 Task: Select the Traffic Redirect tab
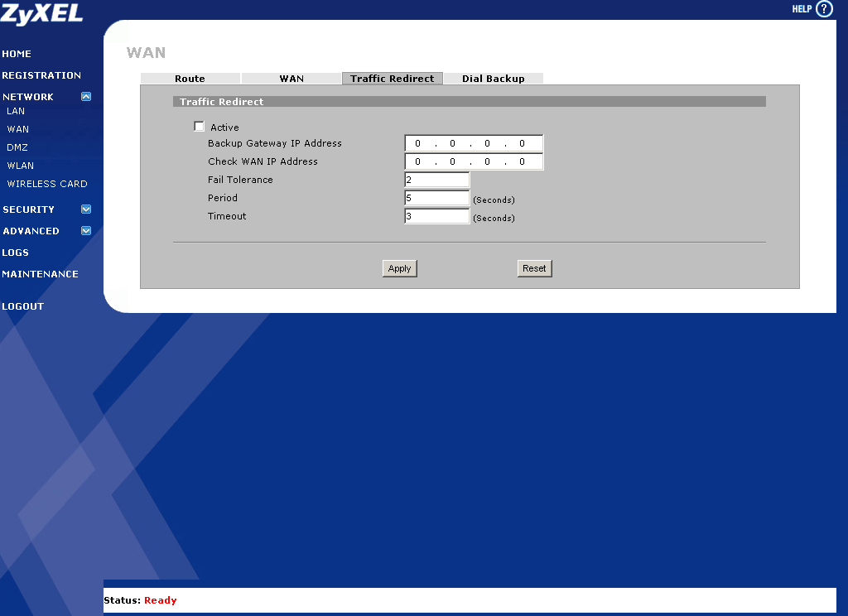pos(392,79)
